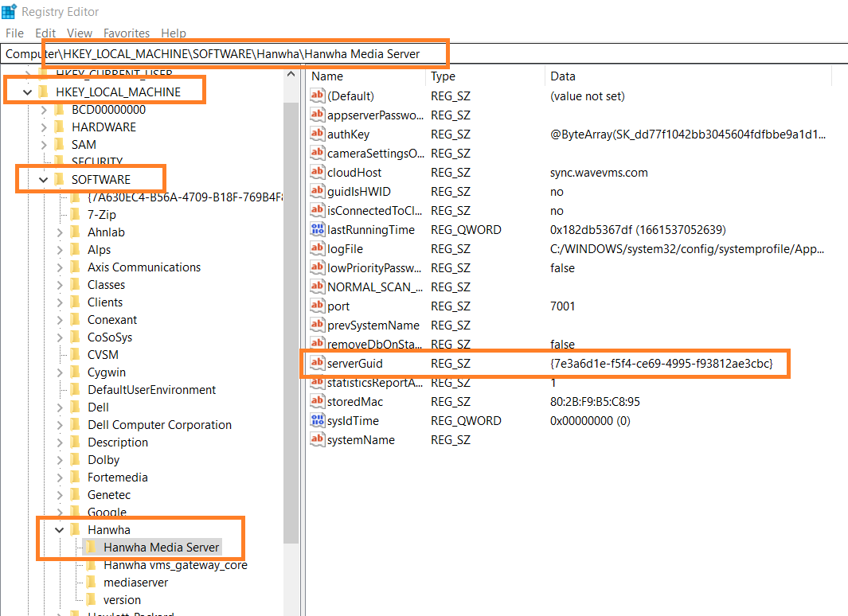
Task: Click the port value string icon
Action: [317, 306]
